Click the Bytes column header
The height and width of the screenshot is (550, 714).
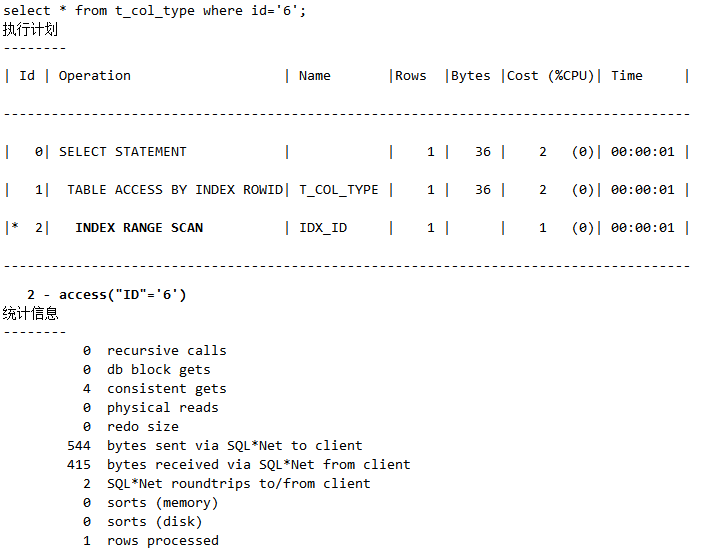471,76
